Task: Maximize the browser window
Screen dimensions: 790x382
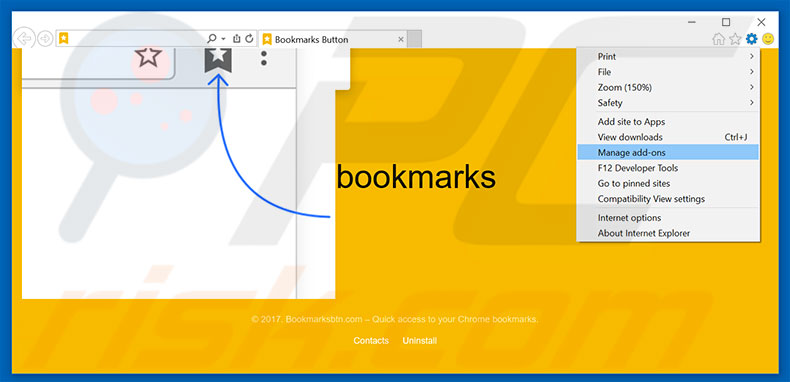Action: [726, 22]
